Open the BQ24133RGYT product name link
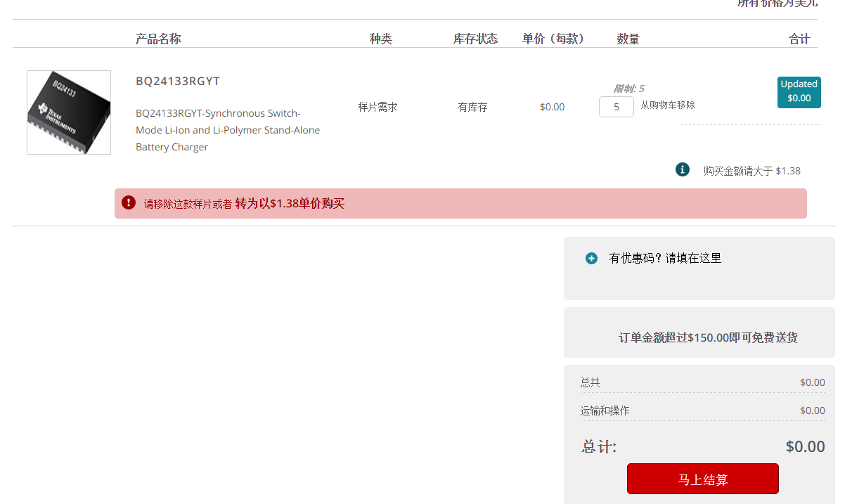852x504 pixels. (x=178, y=81)
